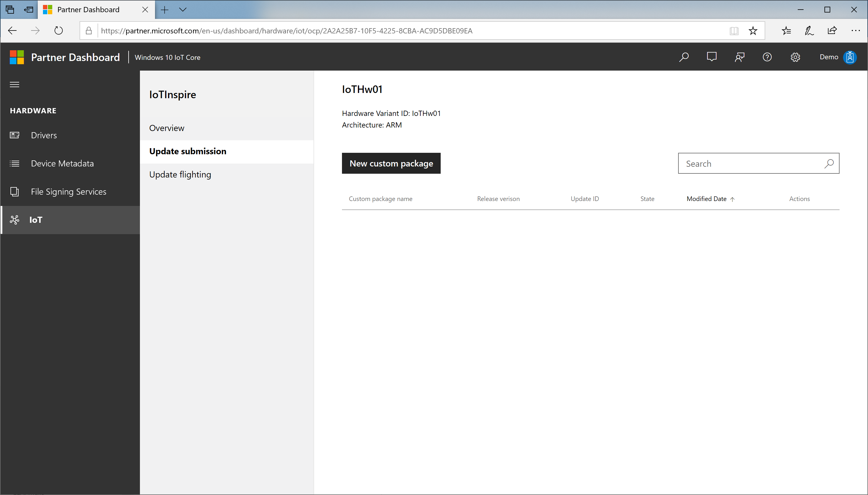This screenshot has width=868, height=495.
Task: Select the Overview menu item
Action: (167, 128)
